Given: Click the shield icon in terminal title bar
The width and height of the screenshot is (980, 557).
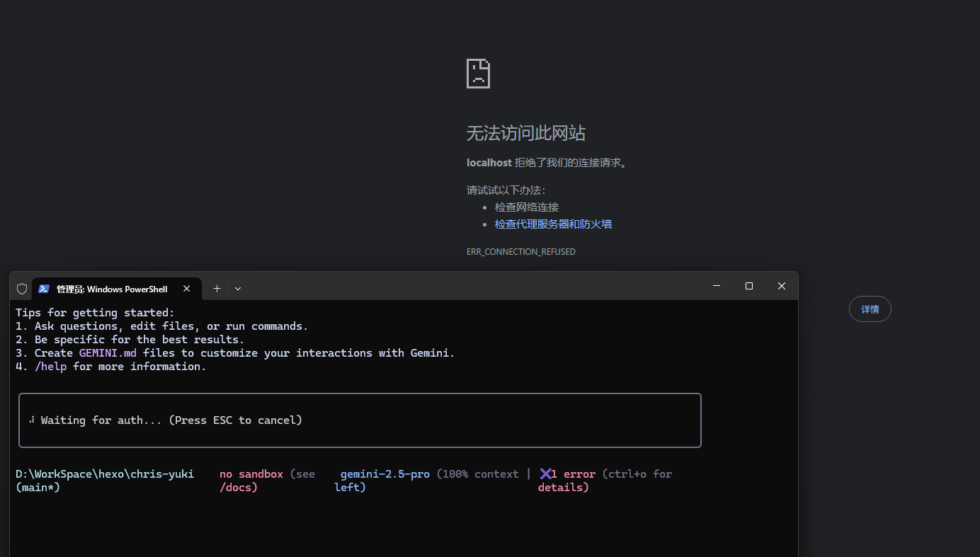Looking at the screenshot, I should tap(21, 288).
